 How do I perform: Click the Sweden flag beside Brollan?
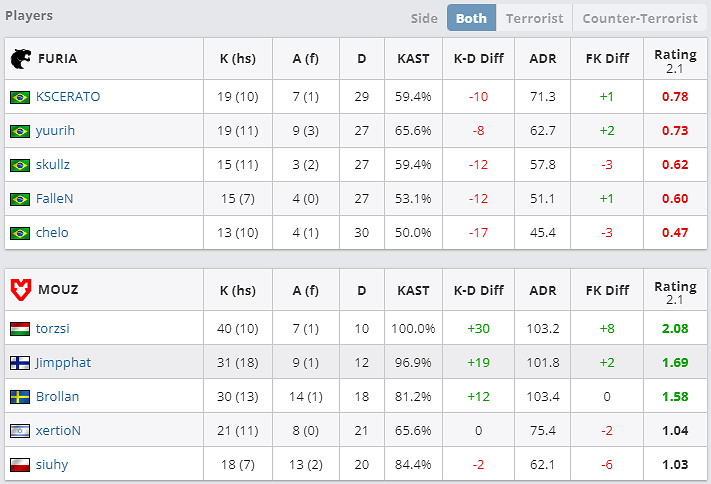click(19, 397)
